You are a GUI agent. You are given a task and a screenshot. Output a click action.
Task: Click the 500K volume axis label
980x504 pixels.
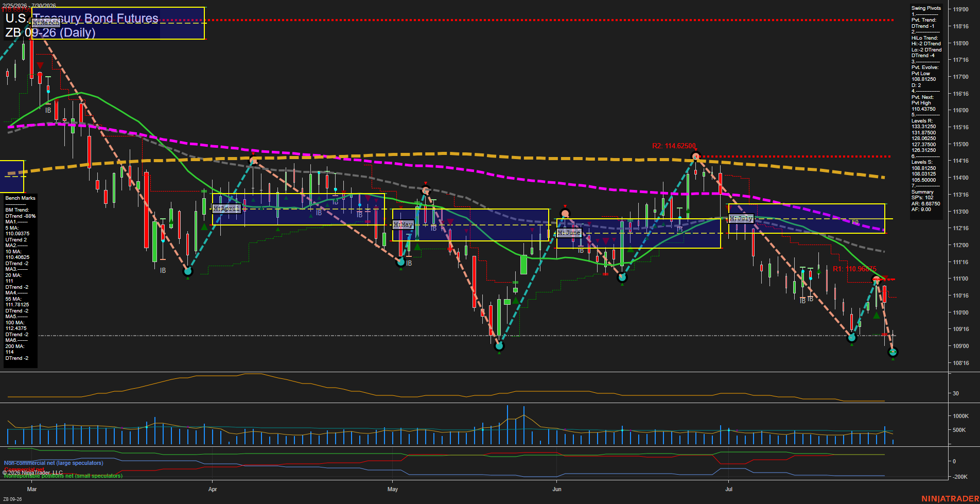pos(959,430)
